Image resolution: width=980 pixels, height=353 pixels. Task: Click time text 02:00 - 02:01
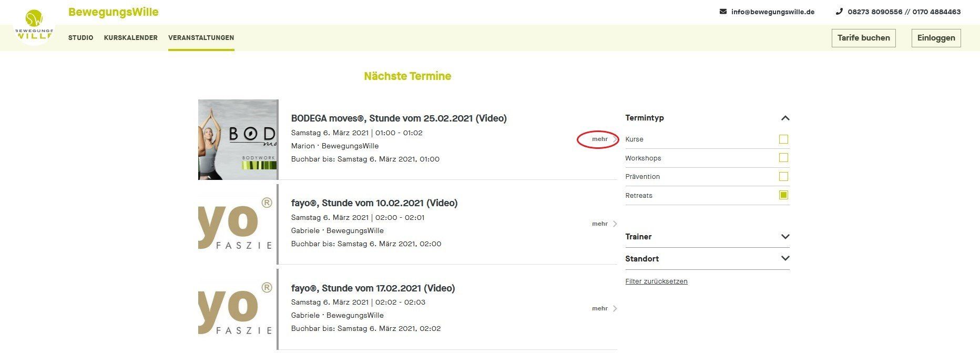point(400,218)
